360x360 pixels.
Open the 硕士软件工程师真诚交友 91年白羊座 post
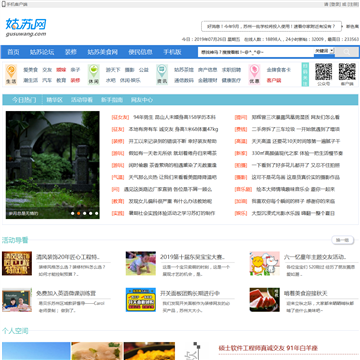tap(268, 348)
